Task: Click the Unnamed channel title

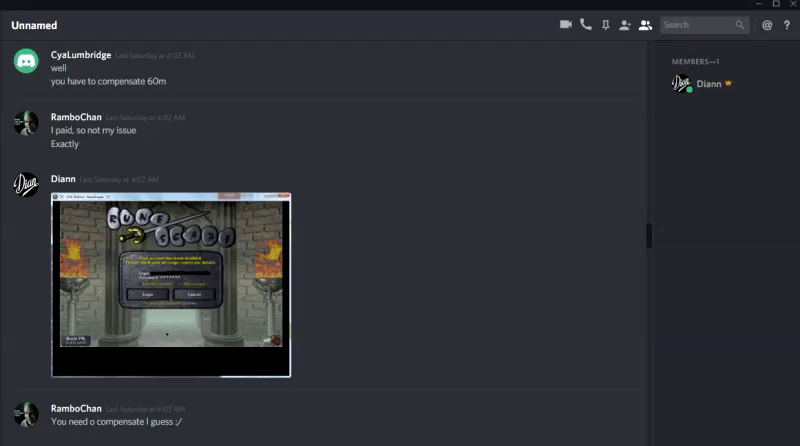Action: coord(34,25)
